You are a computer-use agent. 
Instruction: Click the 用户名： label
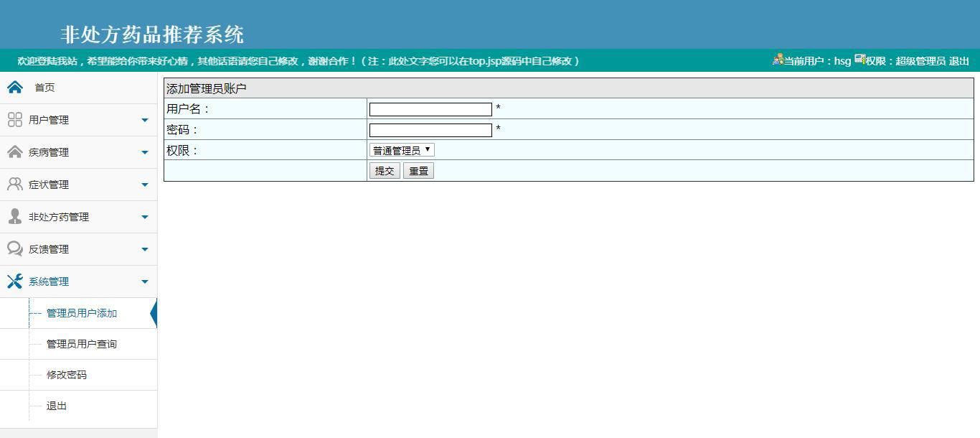(188, 109)
